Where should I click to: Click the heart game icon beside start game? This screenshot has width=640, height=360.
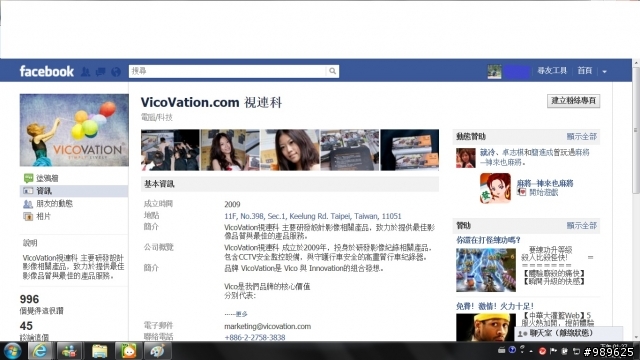click(521, 192)
